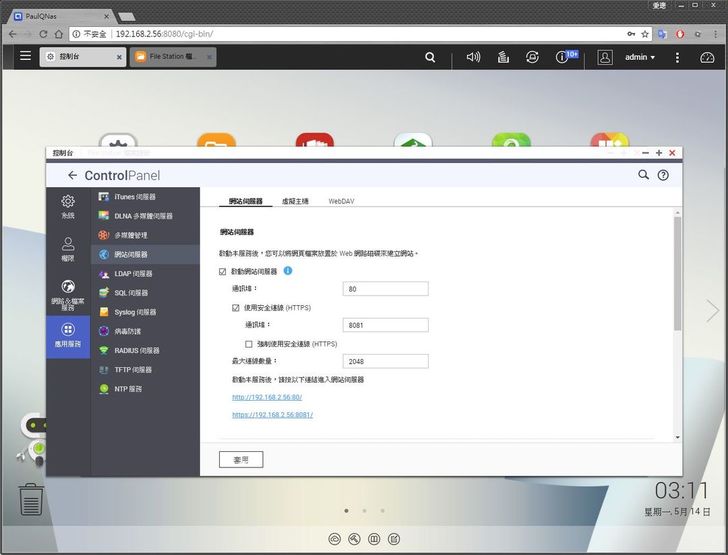Image resolution: width=728 pixels, height=555 pixels.
Task: Select SQL 伺服器 in the sidebar
Action: (131, 293)
